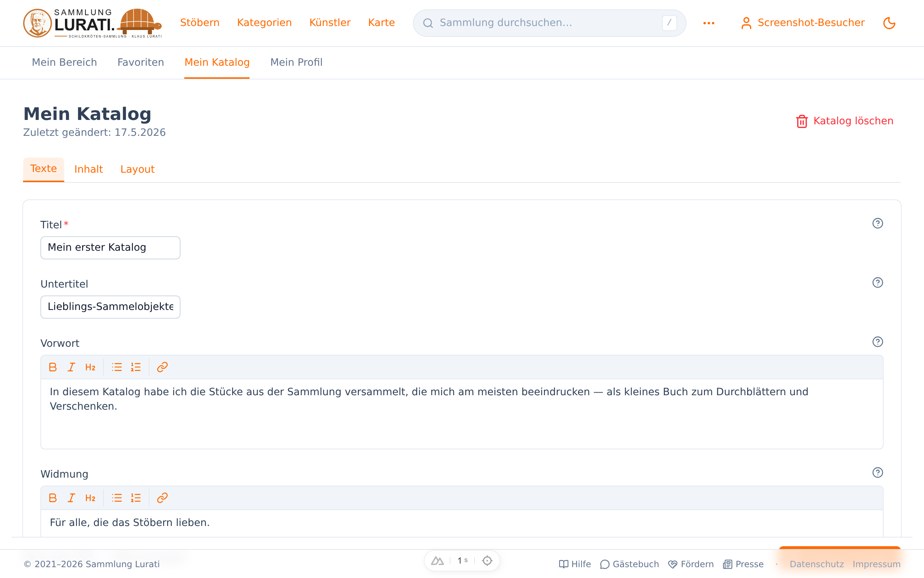Switch to Favoriten tab
Screen dimensions: 924x578
(140, 62)
